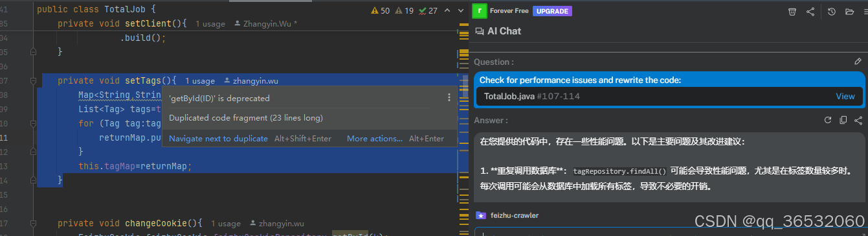Regenerate the answer with the refresh icon
This screenshot has height=236, width=868.
[827, 120]
